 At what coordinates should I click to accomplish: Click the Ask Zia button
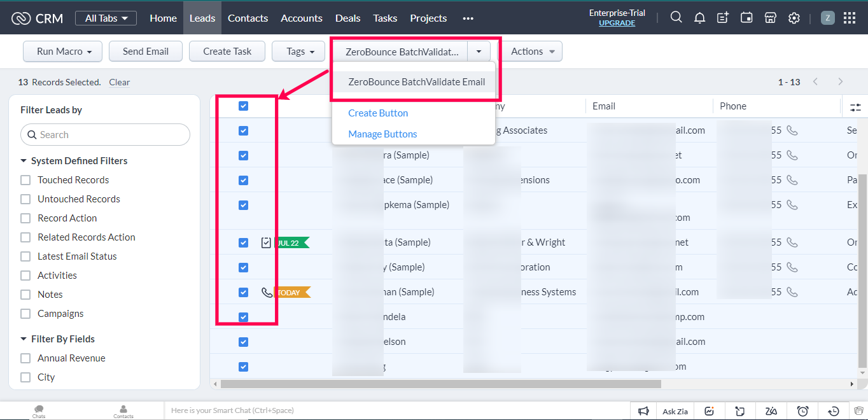(x=675, y=411)
